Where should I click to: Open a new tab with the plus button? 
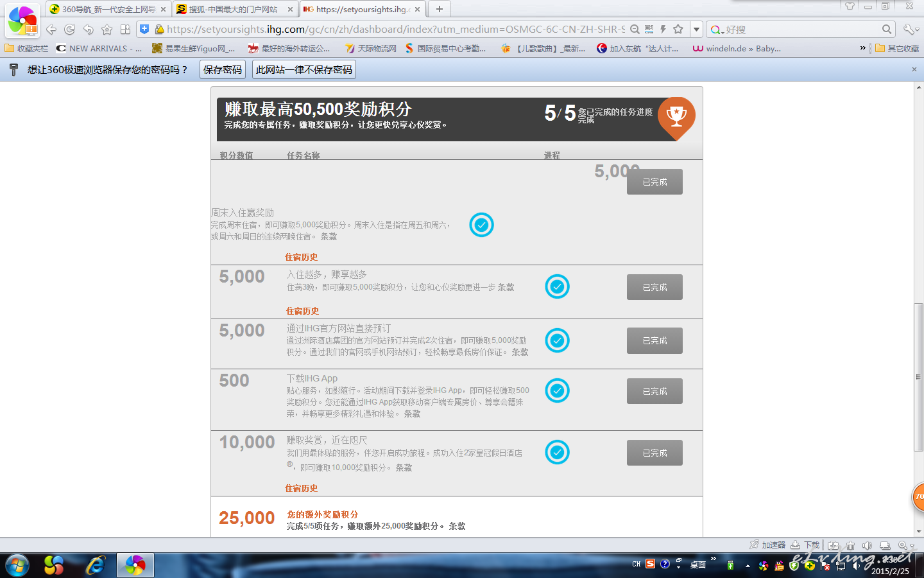coord(440,9)
